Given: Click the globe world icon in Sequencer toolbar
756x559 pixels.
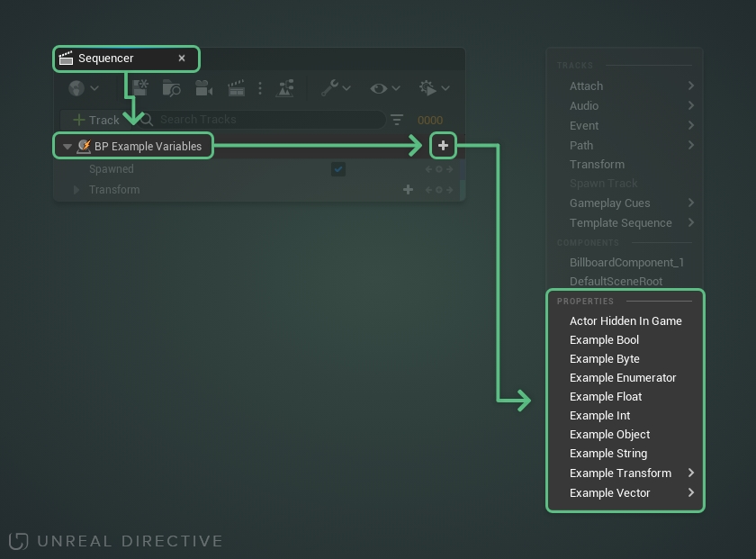Looking at the screenshot, I should coord(76,87).
